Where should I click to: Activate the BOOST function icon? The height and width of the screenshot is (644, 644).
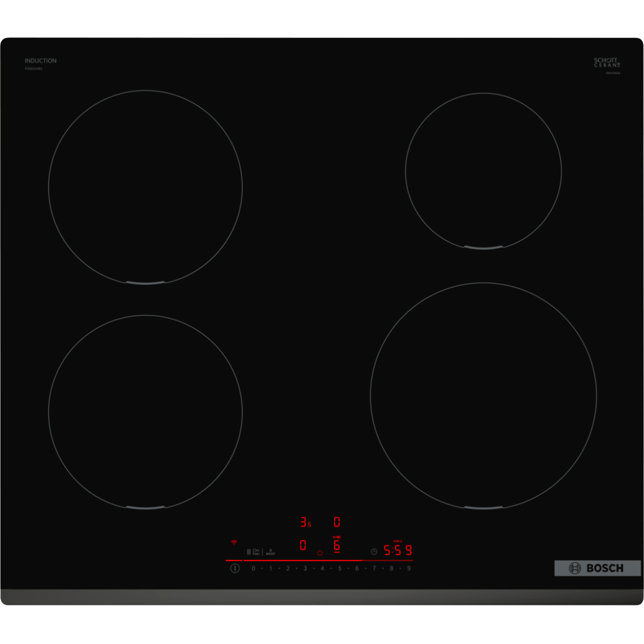[271, 552]
